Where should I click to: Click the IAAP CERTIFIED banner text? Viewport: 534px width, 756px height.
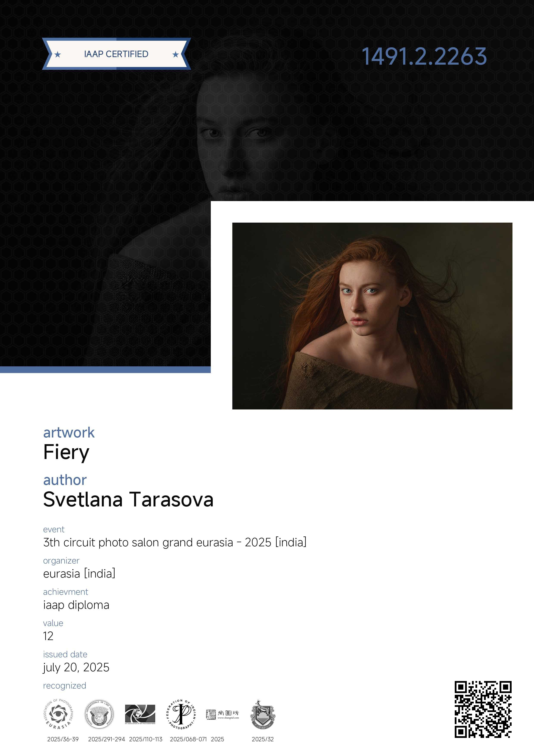(116, 54)
